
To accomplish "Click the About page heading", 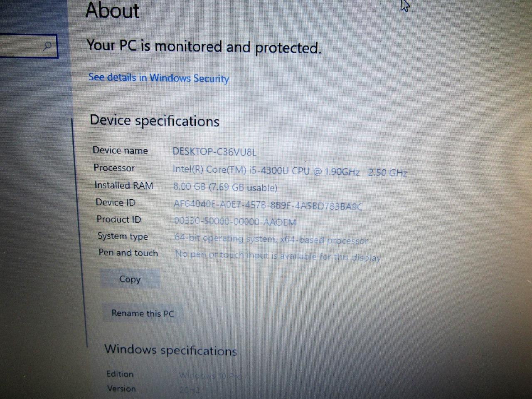I will 112,10.
